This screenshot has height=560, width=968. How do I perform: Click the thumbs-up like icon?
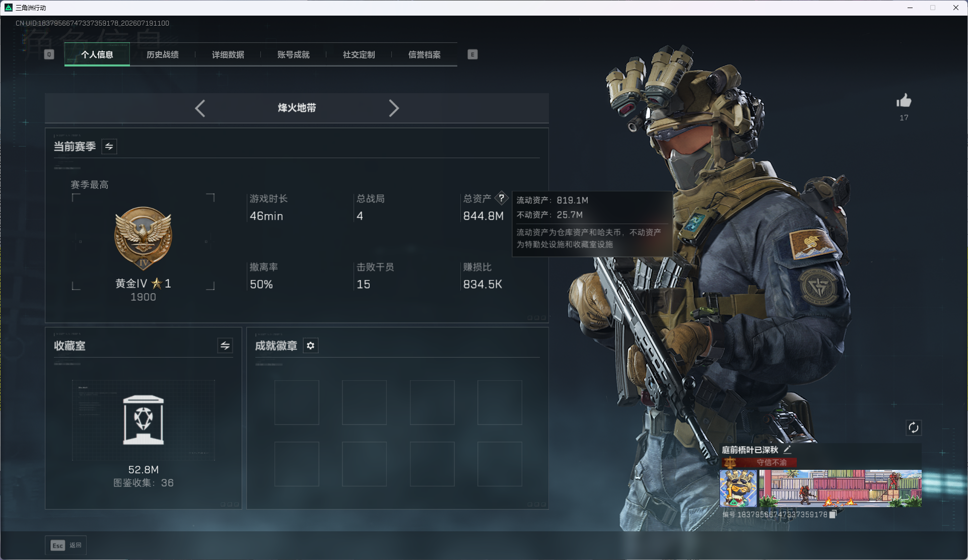[904, 101]
